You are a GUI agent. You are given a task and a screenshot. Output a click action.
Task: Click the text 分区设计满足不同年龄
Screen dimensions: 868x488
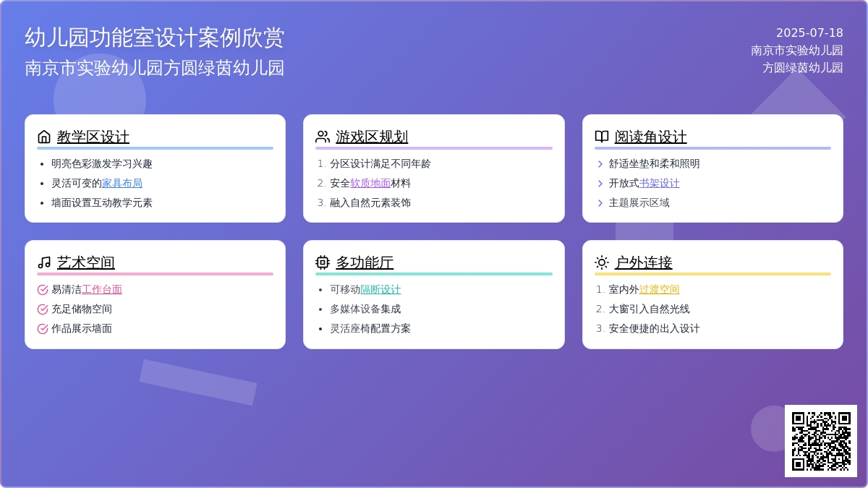pyautogui.click(x=380, y=163)
